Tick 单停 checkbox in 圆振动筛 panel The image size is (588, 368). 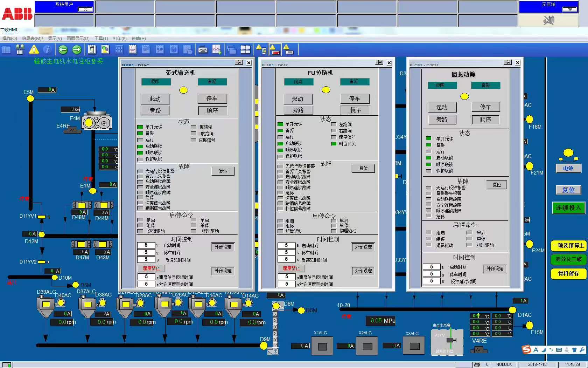pyautogui.click(x=469, y=239)
